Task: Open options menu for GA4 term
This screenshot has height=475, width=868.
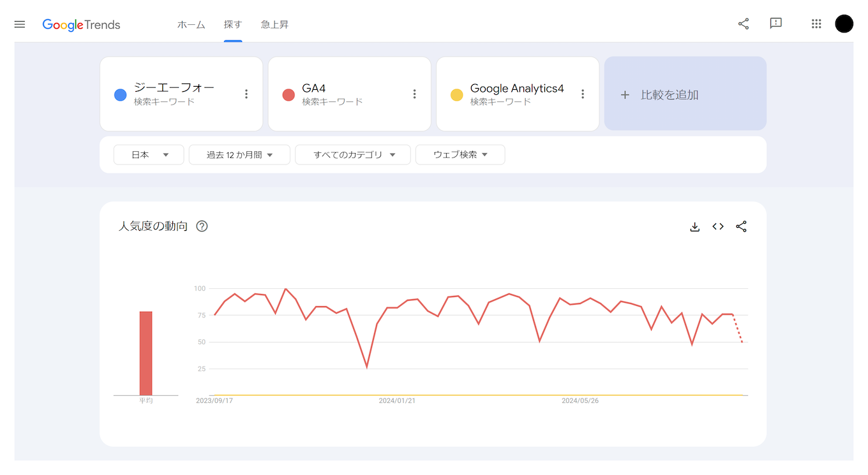Action: click(x=414, y=94)
